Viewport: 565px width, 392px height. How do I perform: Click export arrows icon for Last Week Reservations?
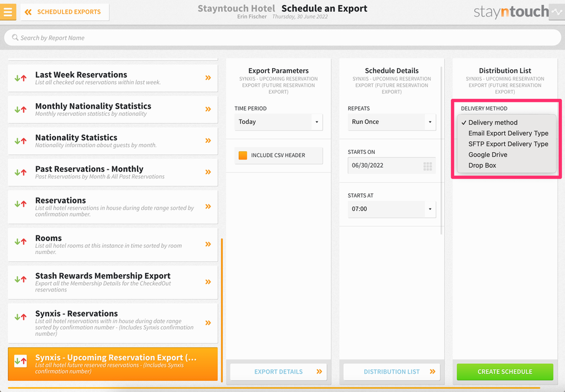pos(20,78)
